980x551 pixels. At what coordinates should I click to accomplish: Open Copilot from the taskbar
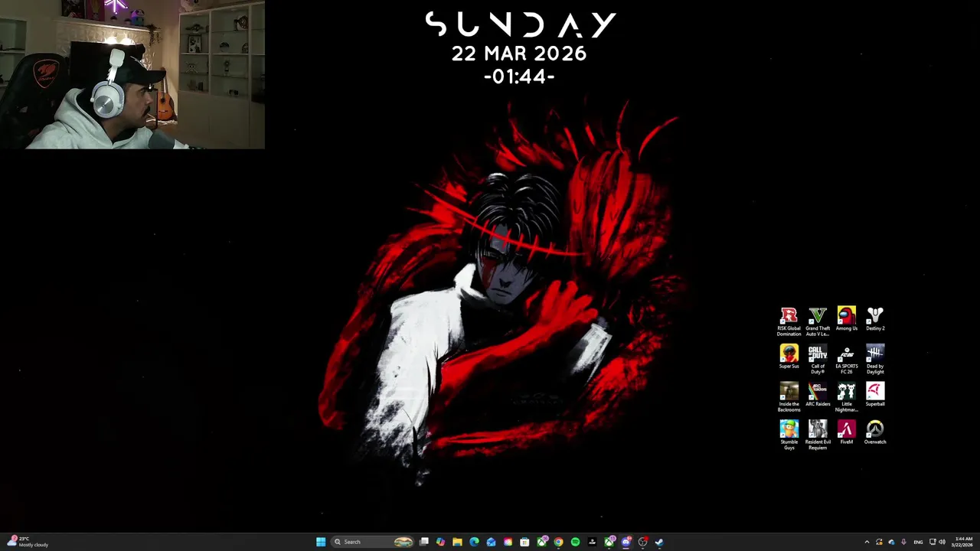coord(440,542)
